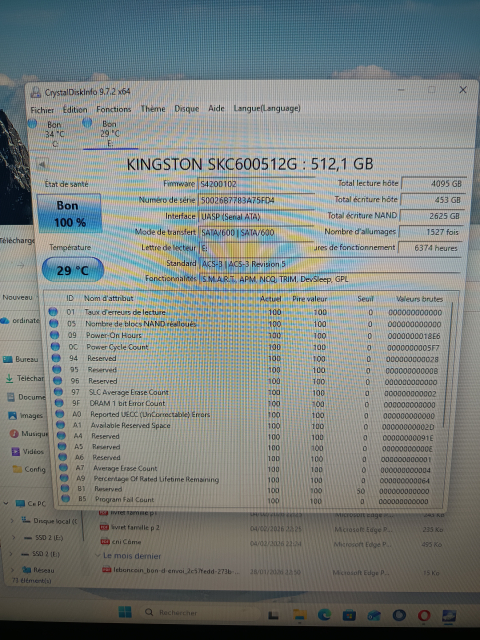Click status orb of DRAM 1 bit Error Count
Image resolution: width=480 pixels, height=640 pixels.
[x=59, y=403]
